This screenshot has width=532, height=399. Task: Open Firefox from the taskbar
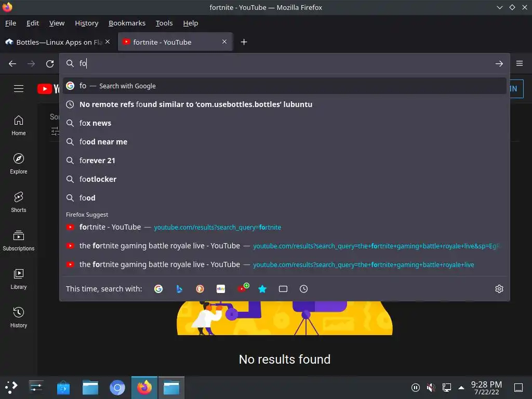144,388
